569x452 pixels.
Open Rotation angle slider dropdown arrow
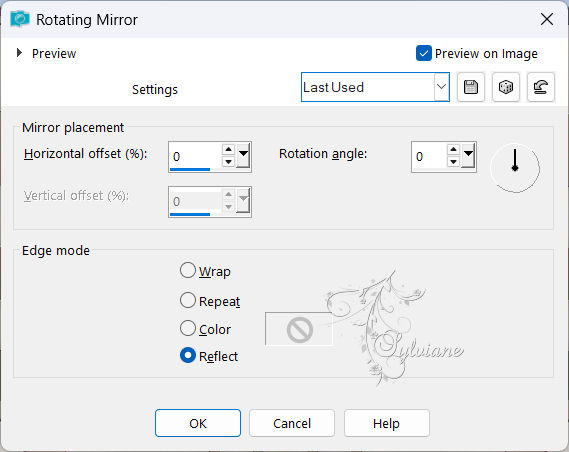[x=468, y=155]
